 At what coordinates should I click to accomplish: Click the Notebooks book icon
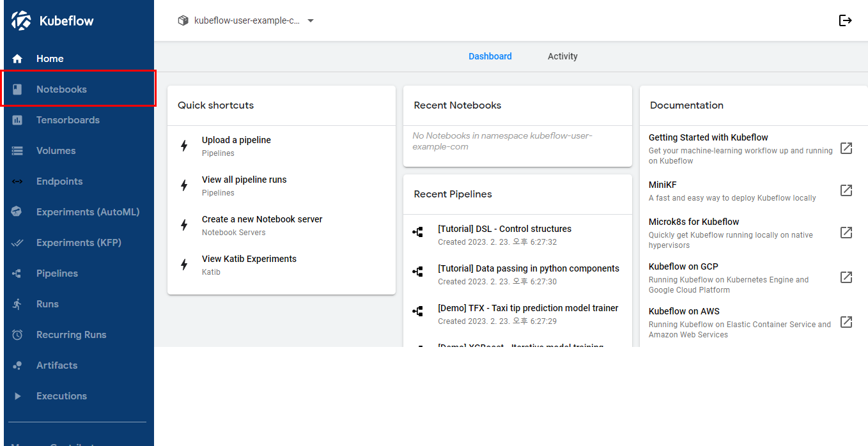pyautogui.click(x=17, y=89)
